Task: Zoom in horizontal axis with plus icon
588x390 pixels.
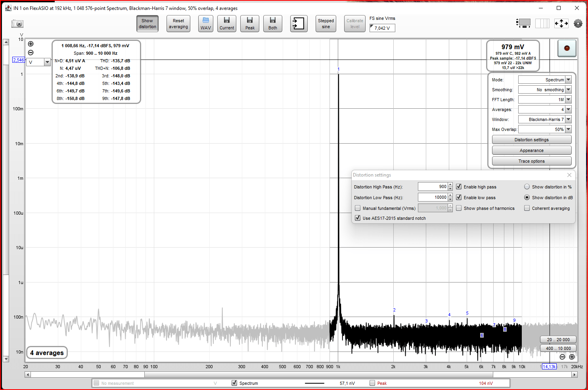Action: pos(572,357)
